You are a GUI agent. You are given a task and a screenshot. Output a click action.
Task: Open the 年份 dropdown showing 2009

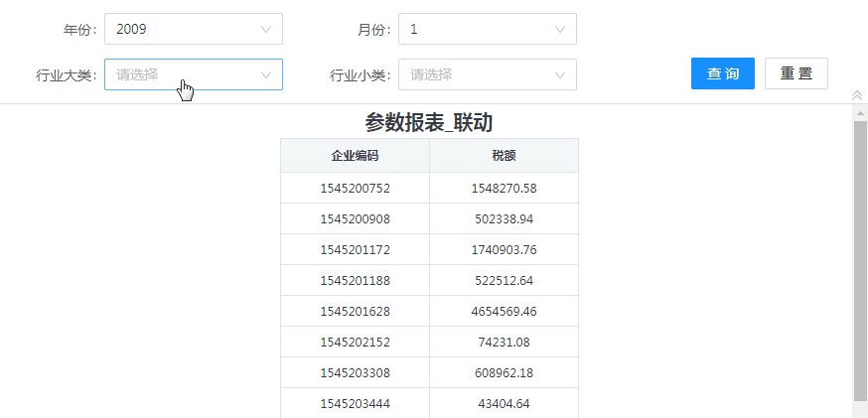(184, 29)
